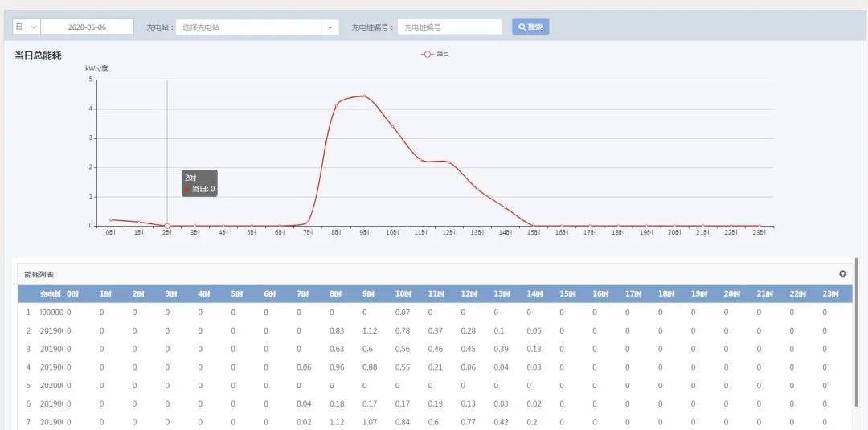Image resolution: width=868 pixels, height=430 pixels.
Task: Click row 5 ID cell starting 20200
Action: point(51,385)
